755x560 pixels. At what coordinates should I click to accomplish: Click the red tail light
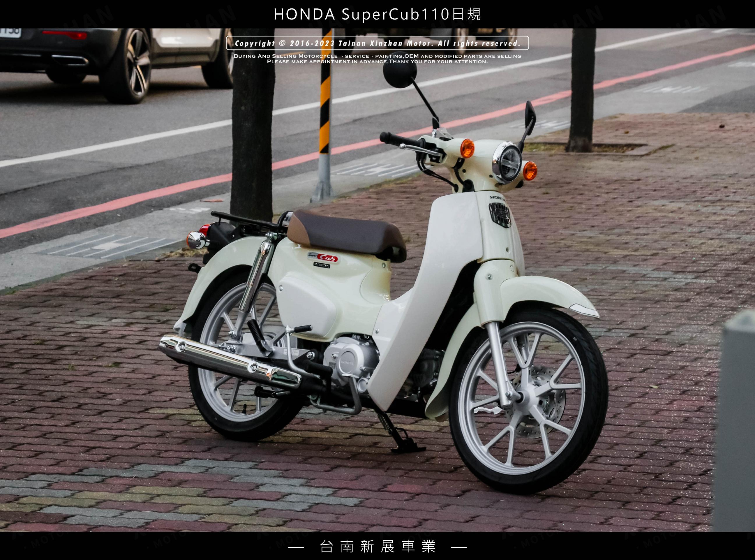point(205,229)
